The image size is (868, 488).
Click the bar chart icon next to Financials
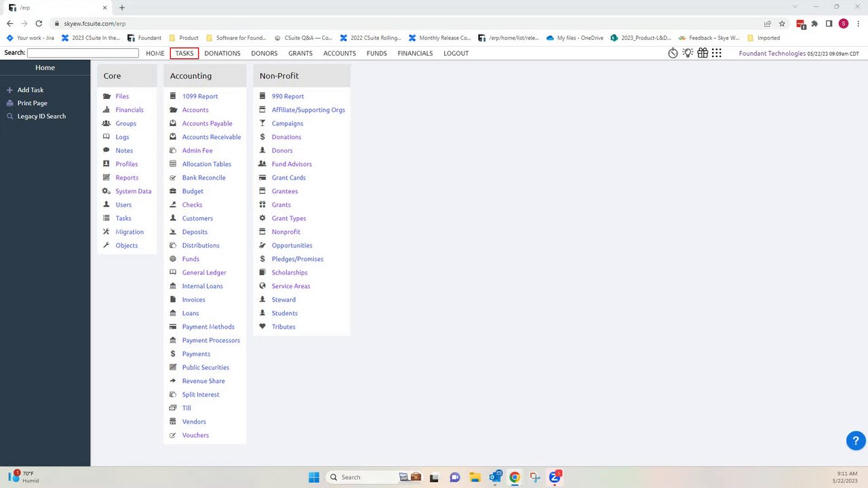(106, 110)
